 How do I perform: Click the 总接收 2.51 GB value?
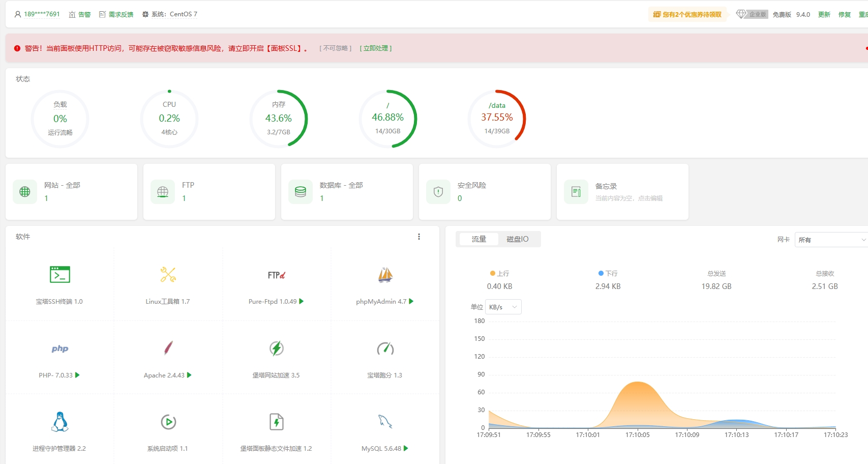pyautogui.click(x=825, y=286)
